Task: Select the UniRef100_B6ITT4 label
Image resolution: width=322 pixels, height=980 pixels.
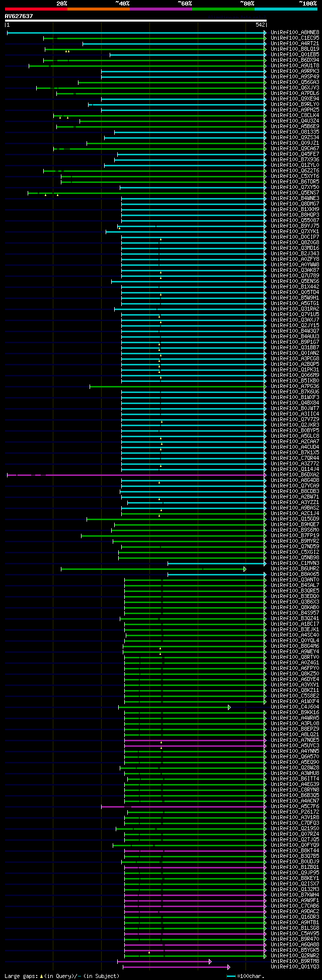Action: click(x=295, y=778)
